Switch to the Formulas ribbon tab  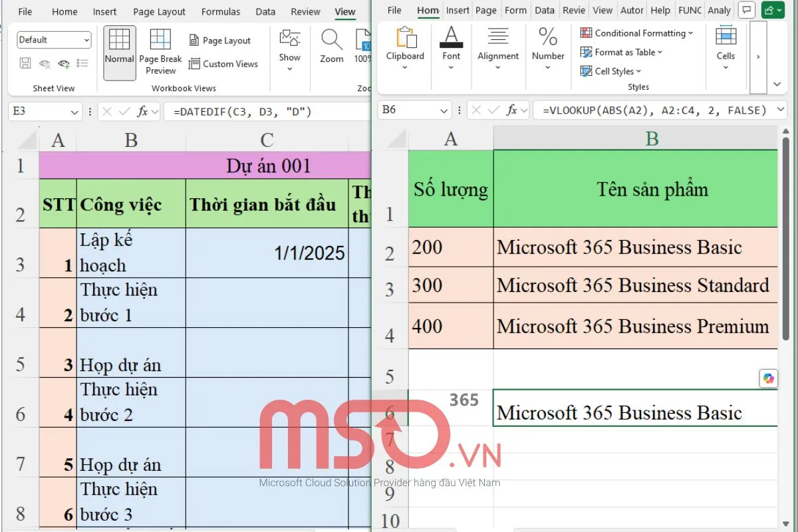220,11
